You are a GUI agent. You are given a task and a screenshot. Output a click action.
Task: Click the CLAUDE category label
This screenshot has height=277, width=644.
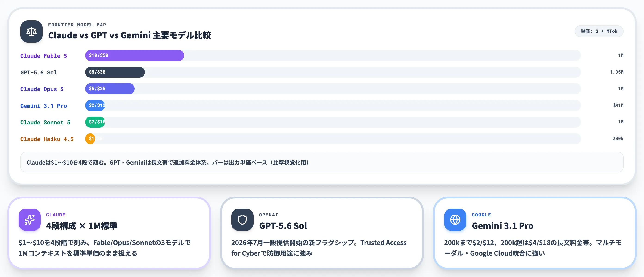point(56,215)
